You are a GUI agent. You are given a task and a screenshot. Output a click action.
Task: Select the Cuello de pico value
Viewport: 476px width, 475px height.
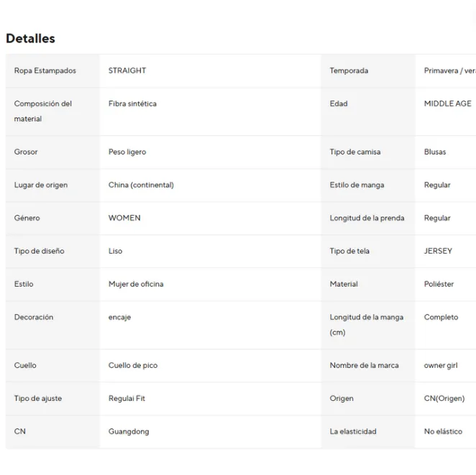tap(133, 366)
